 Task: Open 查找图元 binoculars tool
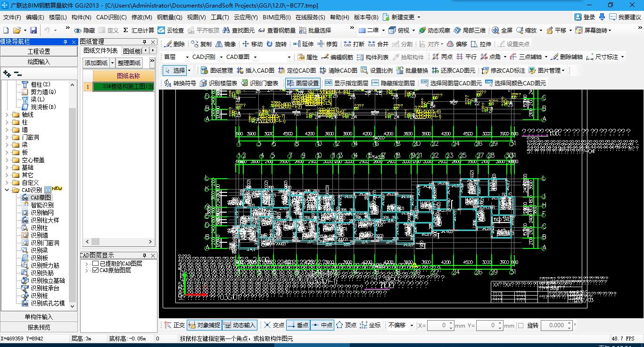239,30
